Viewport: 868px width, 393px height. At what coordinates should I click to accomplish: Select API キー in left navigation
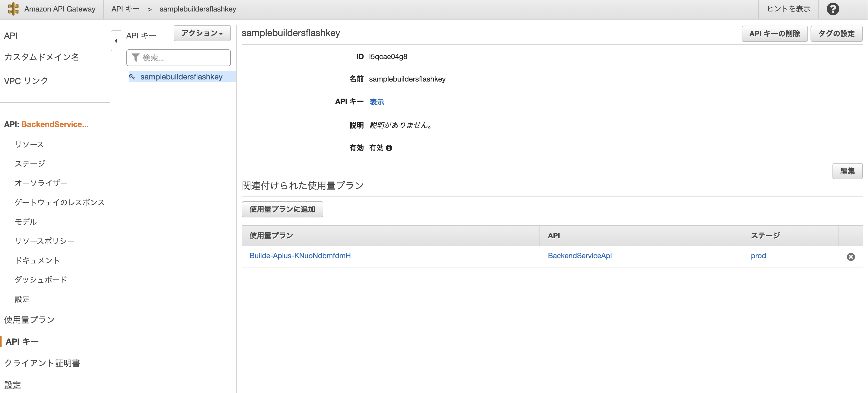click(22, 342)
